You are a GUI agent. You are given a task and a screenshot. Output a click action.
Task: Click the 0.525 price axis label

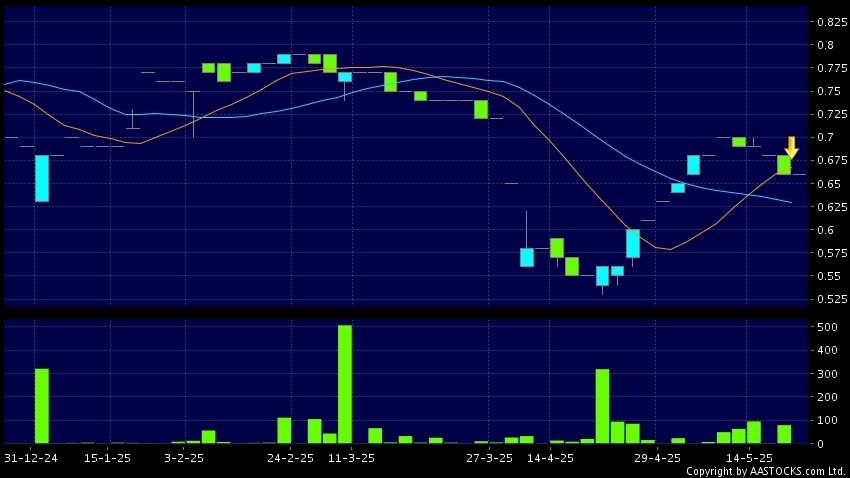pos(832,299)
